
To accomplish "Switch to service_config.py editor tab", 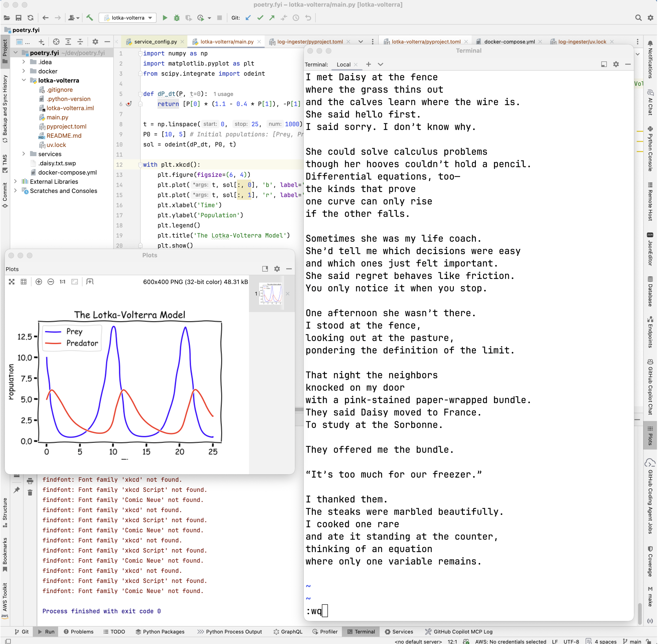I will pos(155,42).
